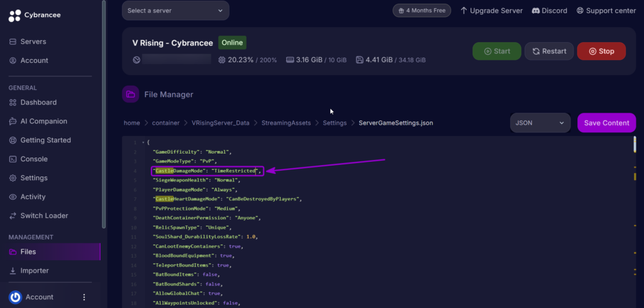Click the account power avatar icon
Screen dimensions: 644x308
tap(15, 297)
